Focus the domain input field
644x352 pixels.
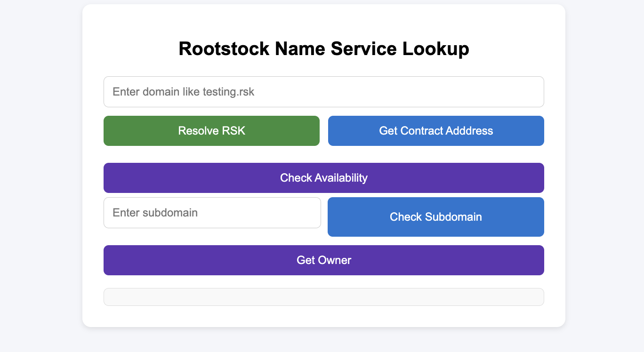pyautogui.click(x=323, y=92)
